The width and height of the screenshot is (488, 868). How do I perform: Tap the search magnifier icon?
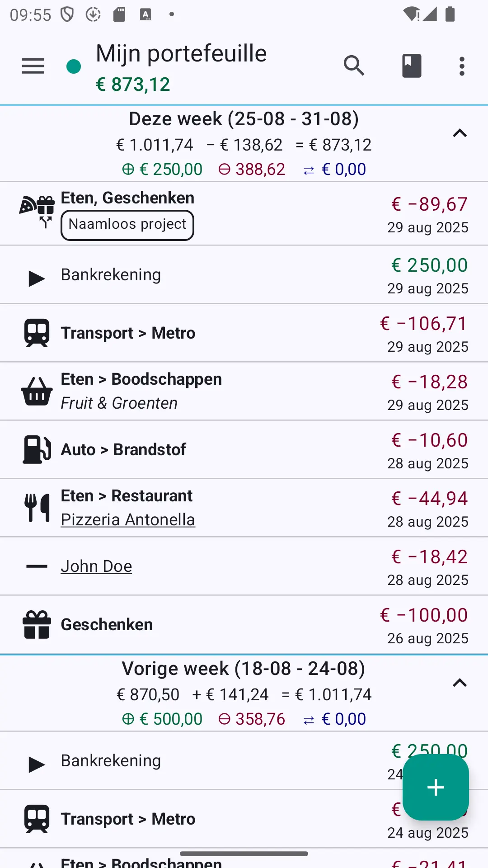[x=354, y=66]
